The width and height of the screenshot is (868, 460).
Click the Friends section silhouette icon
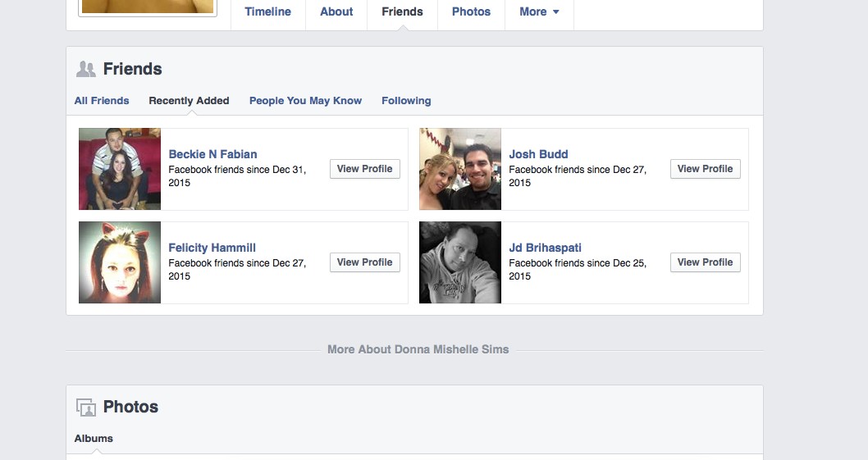point(86,69)
